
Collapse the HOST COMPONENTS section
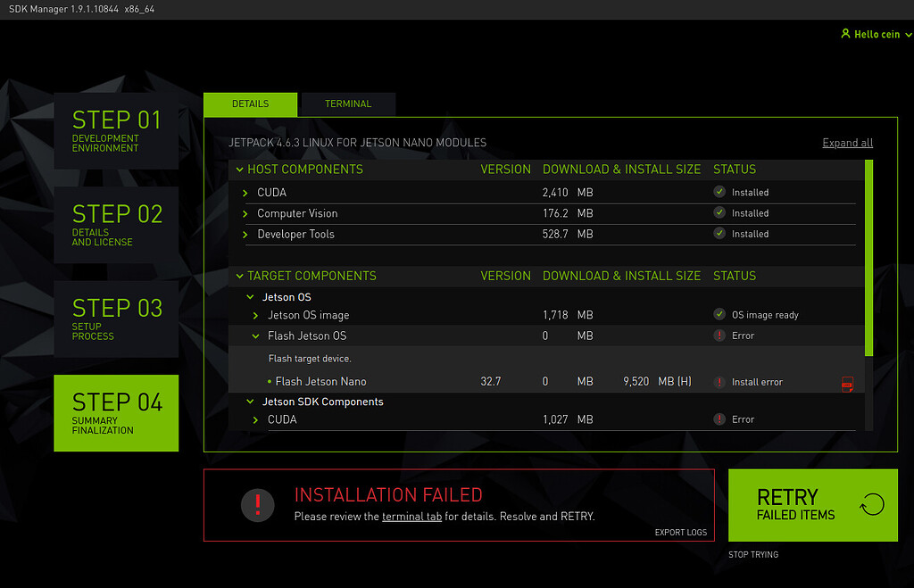[x=238, y=169]
